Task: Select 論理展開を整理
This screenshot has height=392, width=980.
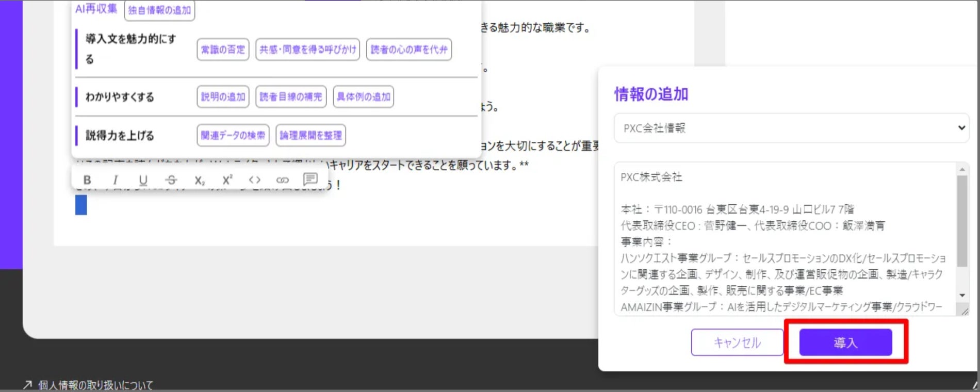Action: point(311,135)
